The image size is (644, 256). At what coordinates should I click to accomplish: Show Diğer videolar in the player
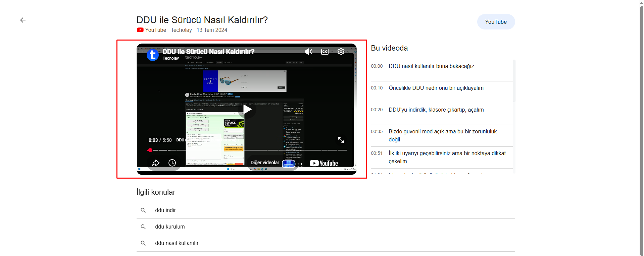coord(265,163)
